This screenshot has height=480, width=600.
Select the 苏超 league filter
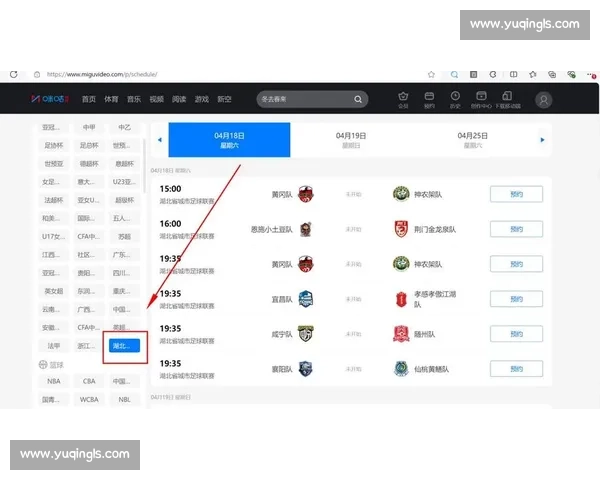pyautogui.click(x=124, y=237)
